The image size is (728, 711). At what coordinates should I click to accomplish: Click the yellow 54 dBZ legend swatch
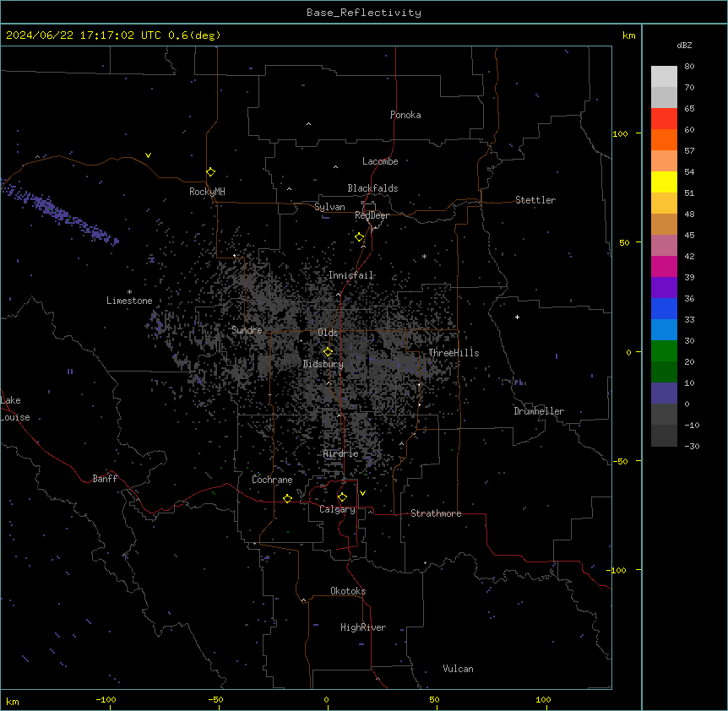[664, 182]
